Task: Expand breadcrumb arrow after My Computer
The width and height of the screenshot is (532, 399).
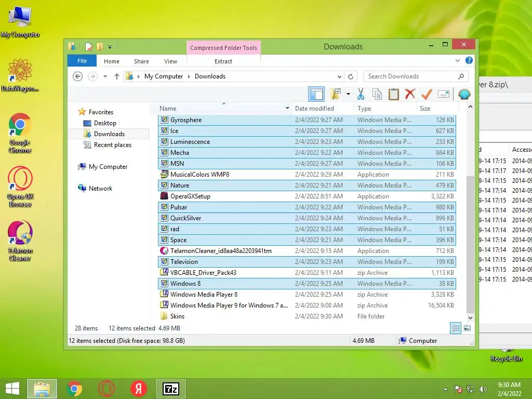Action: click(x=189, y=76)
